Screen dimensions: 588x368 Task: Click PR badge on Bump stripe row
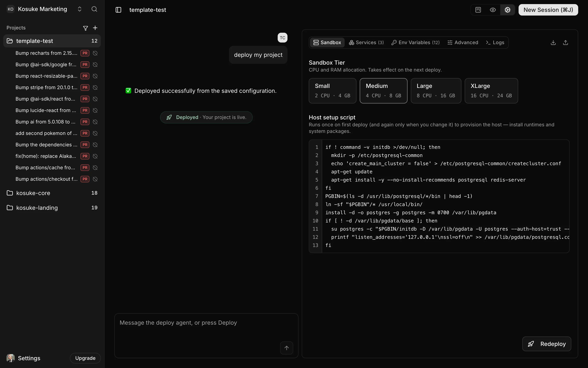tap(85, 87)
